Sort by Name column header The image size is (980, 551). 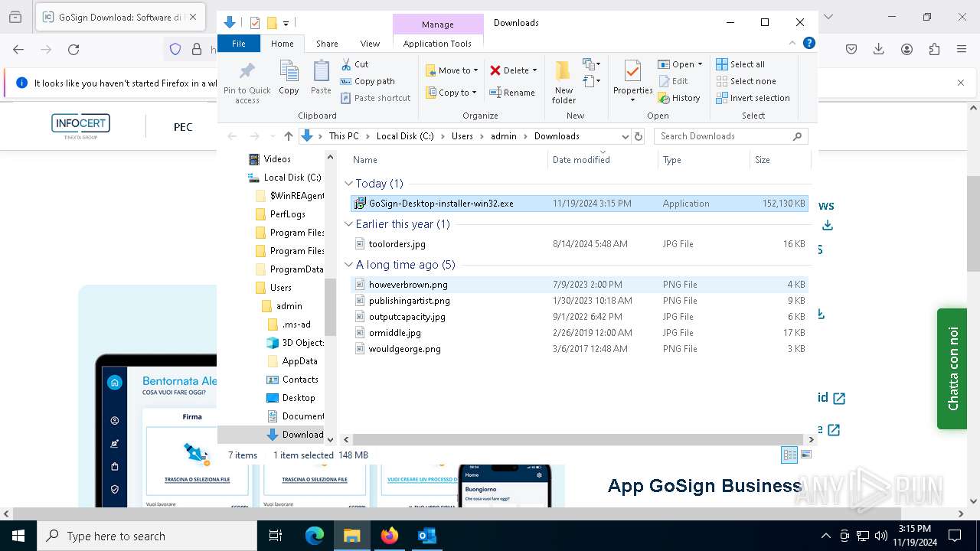click(x=448, y=160)
